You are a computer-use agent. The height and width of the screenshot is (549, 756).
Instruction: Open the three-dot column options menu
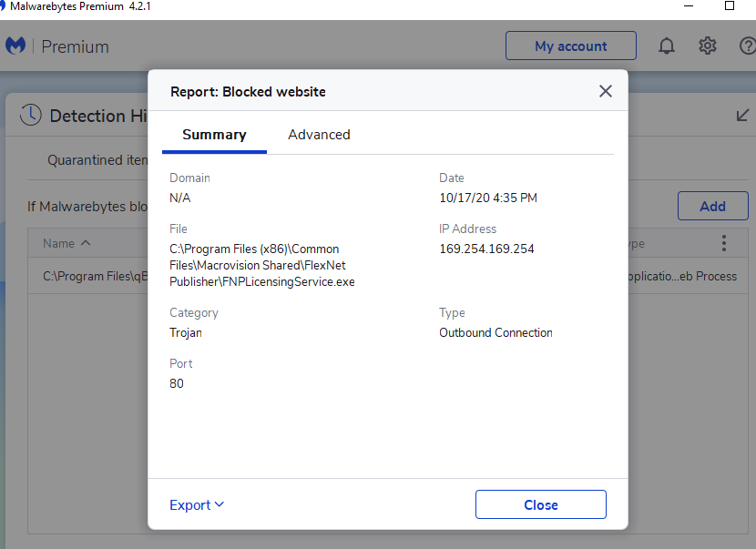click(x=724, y=243)
